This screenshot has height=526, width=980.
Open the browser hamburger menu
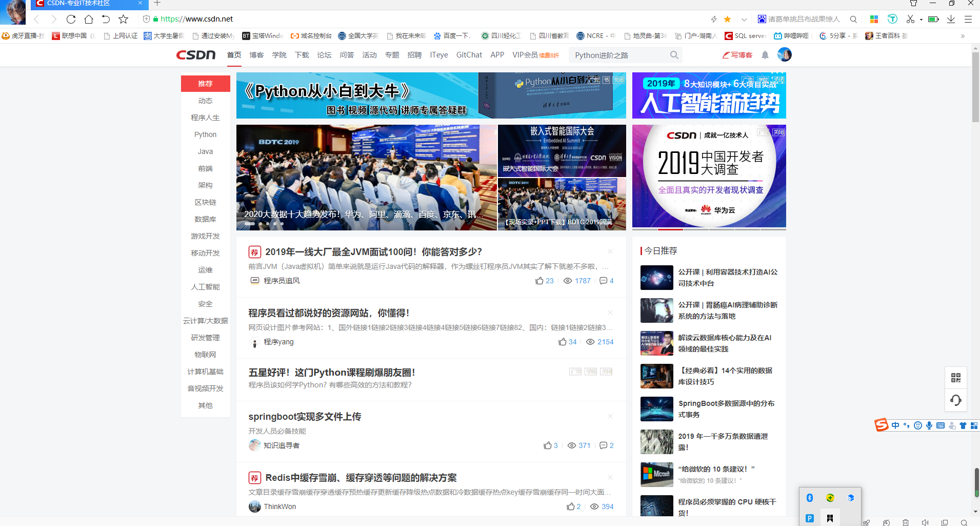(968, 19)
